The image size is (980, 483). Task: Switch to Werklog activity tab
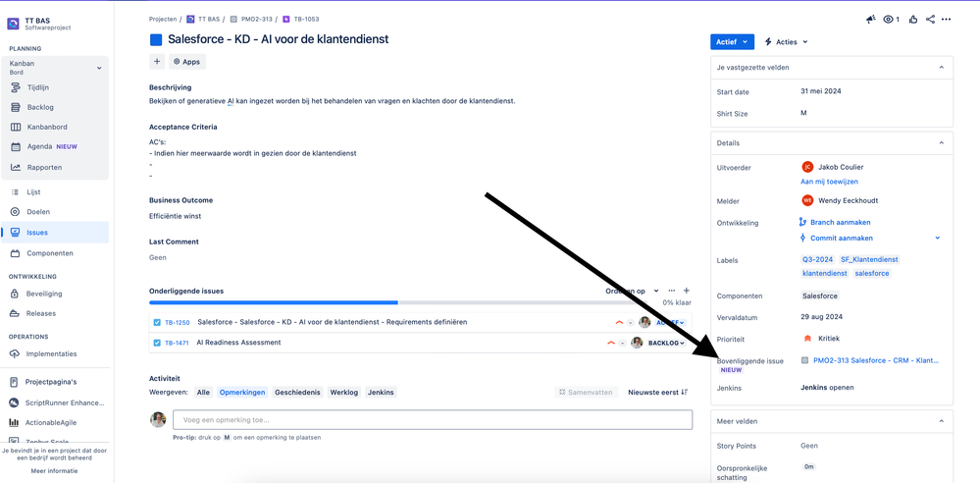[344, 393]
